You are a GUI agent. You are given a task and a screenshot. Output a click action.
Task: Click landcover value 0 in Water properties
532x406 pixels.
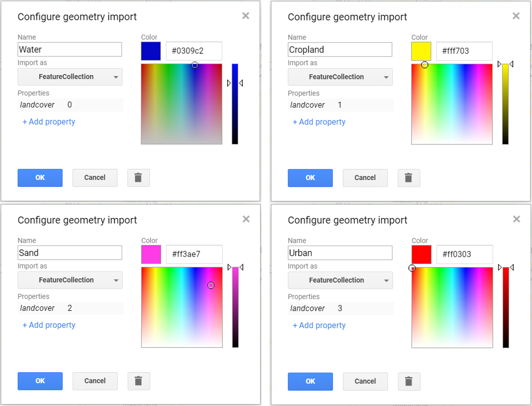[70, 105]
